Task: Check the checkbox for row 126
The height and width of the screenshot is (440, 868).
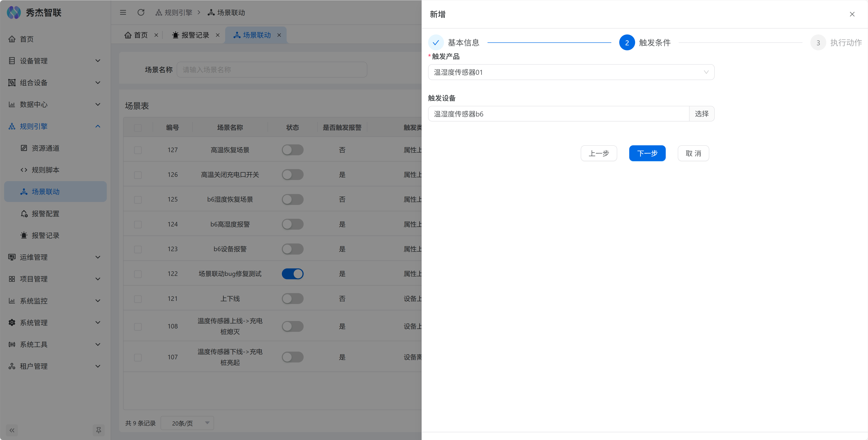Action: pos(138,175)
